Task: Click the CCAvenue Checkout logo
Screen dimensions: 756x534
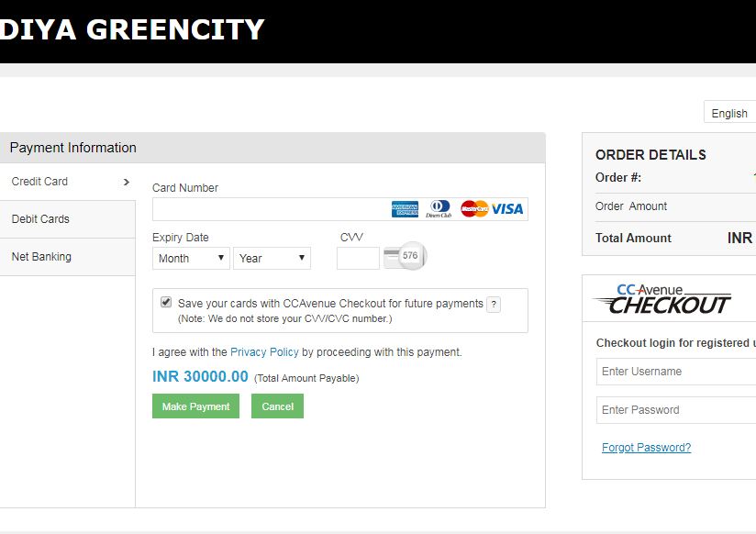Action: click(662, 298)
